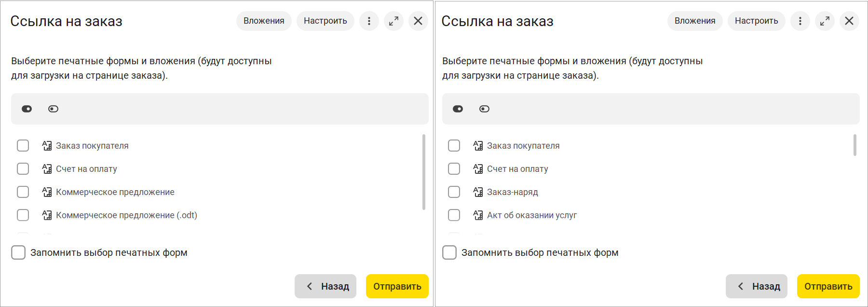868x307 pixels.
Task: Open Настроить in left dialog
Action: [x=325, y=21]
